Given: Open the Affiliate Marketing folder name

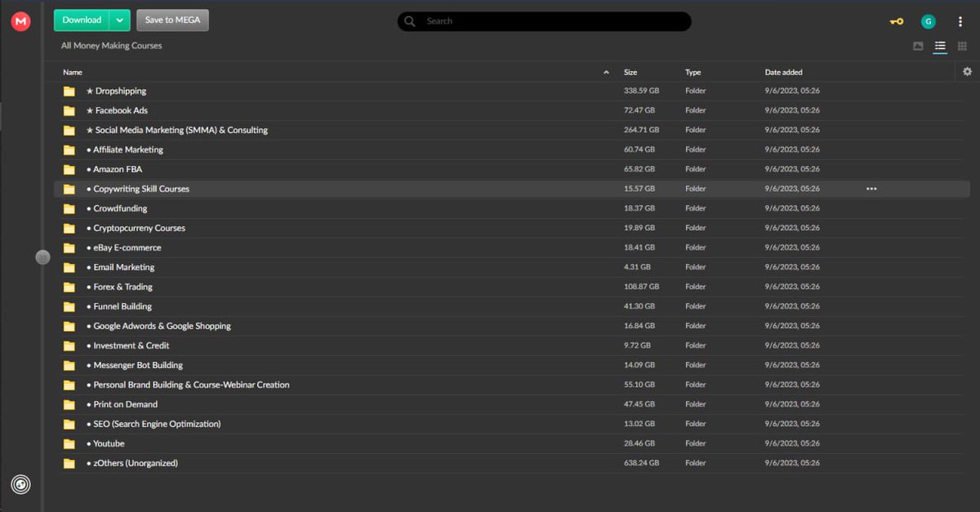Looking at the screenshot, I should (125, 149).
